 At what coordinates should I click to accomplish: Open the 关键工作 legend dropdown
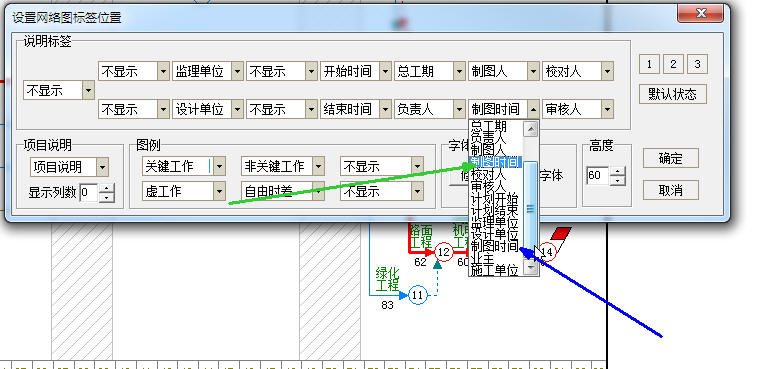(x=220, y=167)
